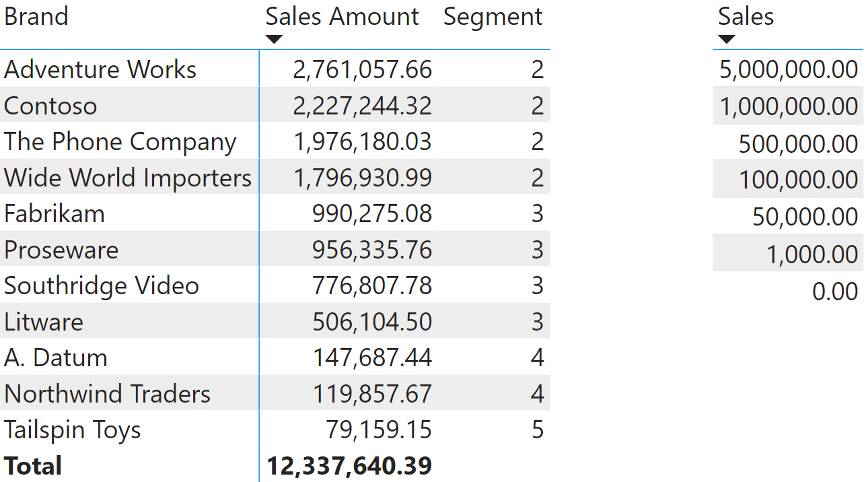Click The Phone Company brand cell
868x482 pixels.
point(120,141)
